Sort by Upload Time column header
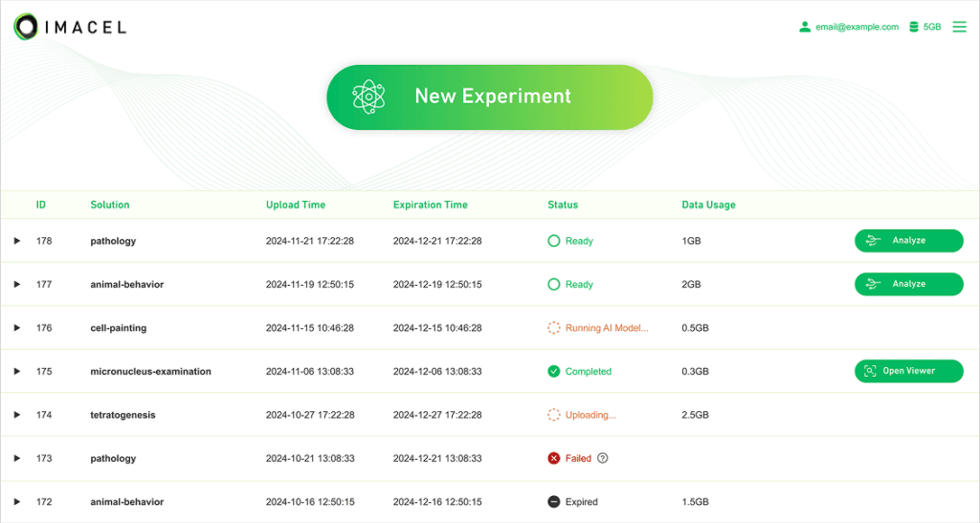 coord(295,205)
